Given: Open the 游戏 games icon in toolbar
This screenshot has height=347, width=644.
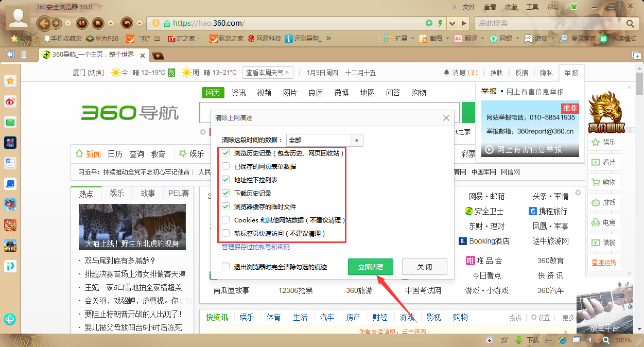Looking at the screenshot, I should pos(535,39).
